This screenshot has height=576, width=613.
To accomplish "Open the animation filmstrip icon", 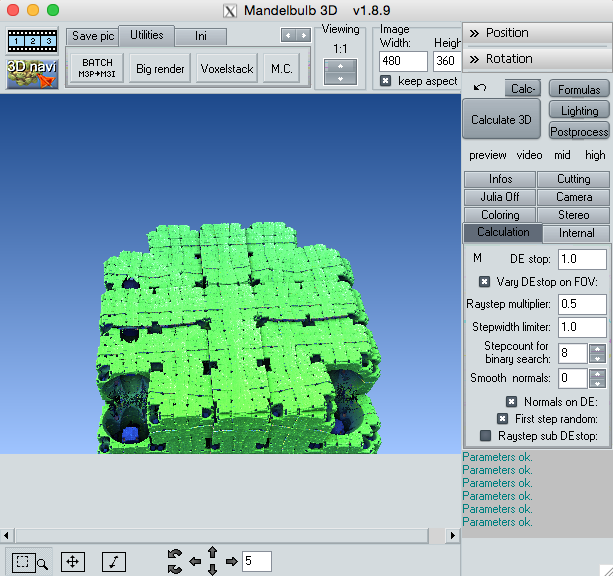I will [x=32, y=40].
